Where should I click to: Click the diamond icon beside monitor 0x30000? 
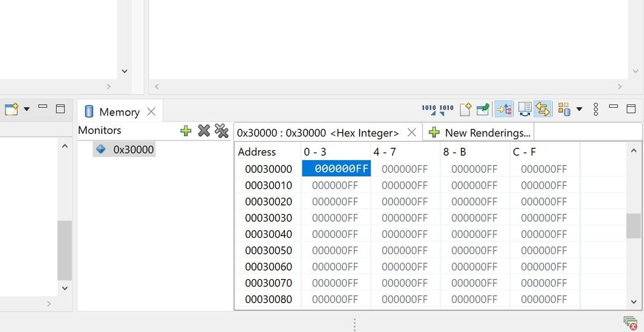click(x=101, y=149)
